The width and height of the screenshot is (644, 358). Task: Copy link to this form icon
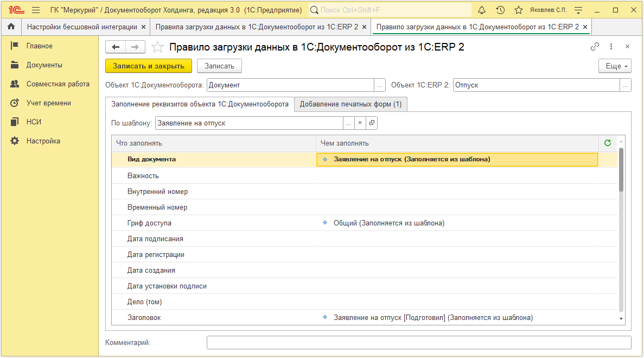(x=595, y=46)
